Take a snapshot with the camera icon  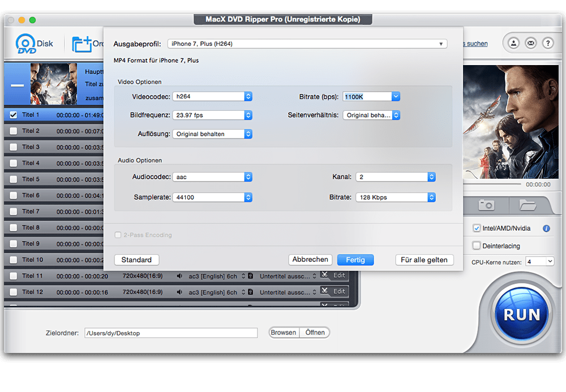[485, 205]
